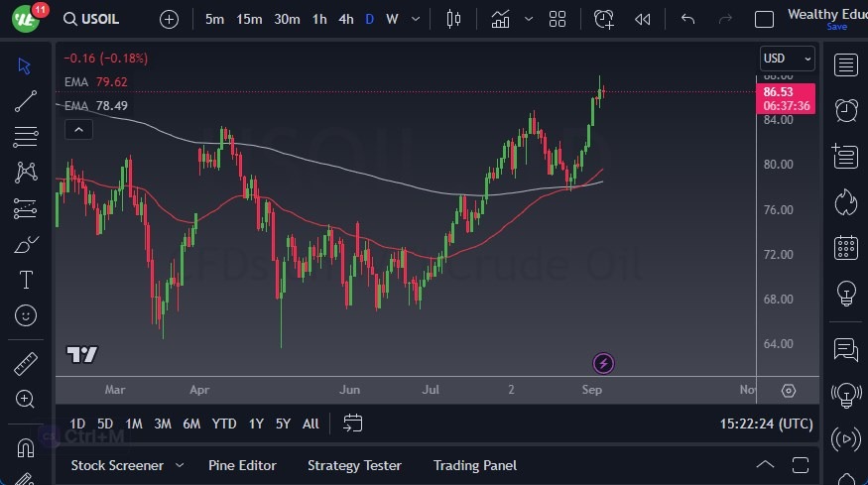Set chart range to 1Y
The width and height of the screenshot is (868, 485).
point(256,424)
